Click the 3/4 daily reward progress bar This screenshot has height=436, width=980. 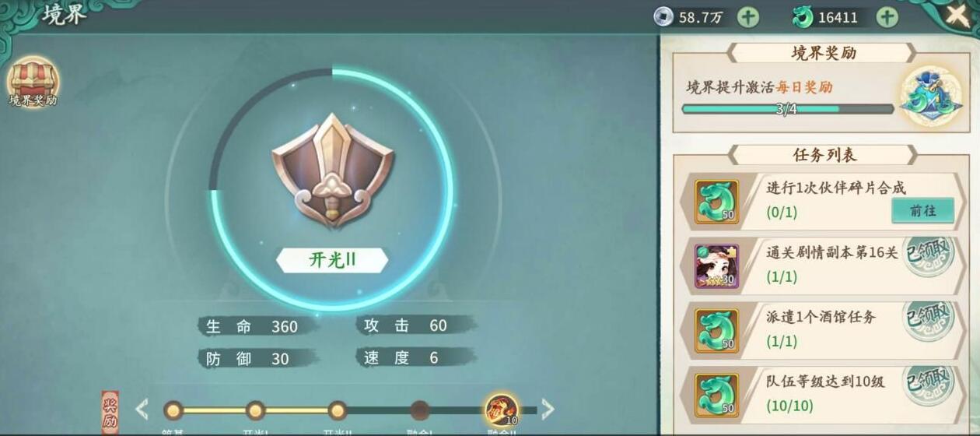click(x=787, y=109)
